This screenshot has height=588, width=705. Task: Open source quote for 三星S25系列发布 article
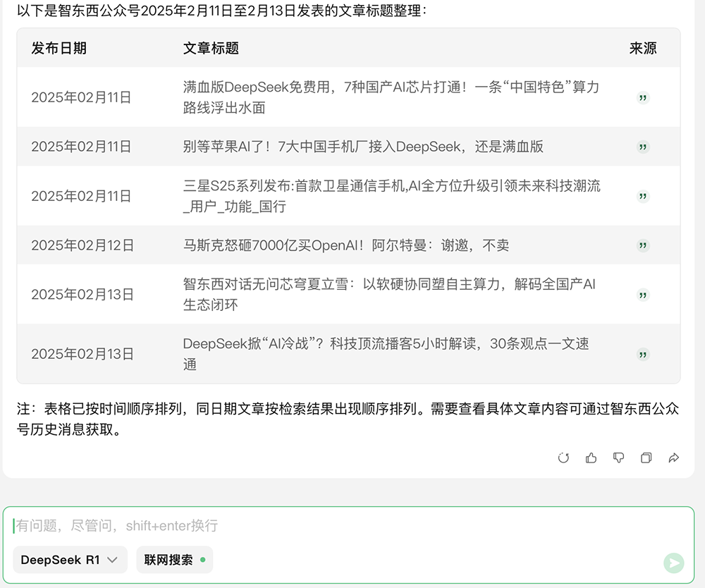tap(642, 196)
